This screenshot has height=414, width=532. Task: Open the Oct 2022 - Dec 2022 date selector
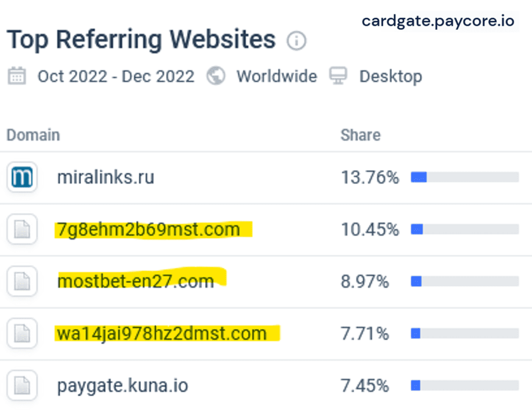(115, 76)
